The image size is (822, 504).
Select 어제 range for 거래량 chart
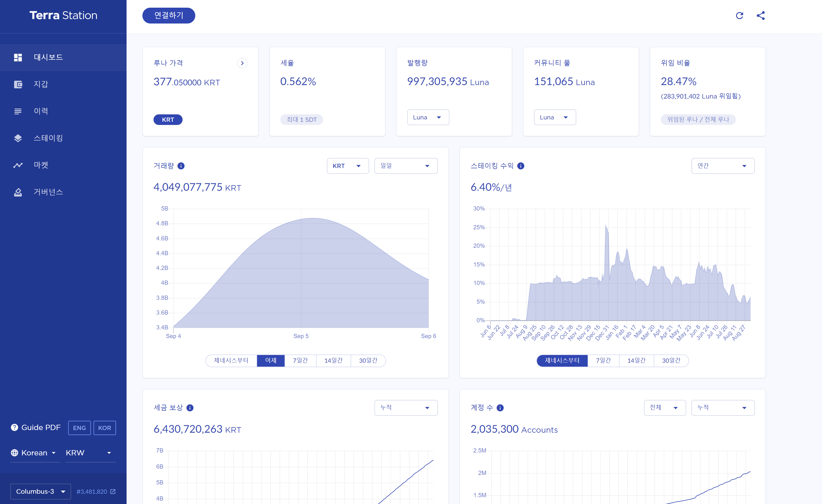pos(271,361)
